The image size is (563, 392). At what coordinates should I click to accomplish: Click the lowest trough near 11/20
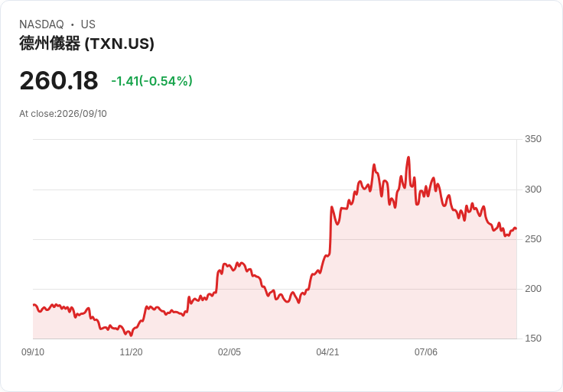(131, 335)
